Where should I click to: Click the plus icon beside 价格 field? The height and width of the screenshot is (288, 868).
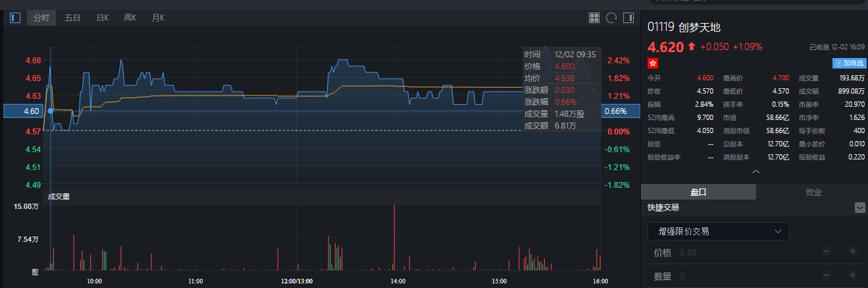click(x=852, y=252)
